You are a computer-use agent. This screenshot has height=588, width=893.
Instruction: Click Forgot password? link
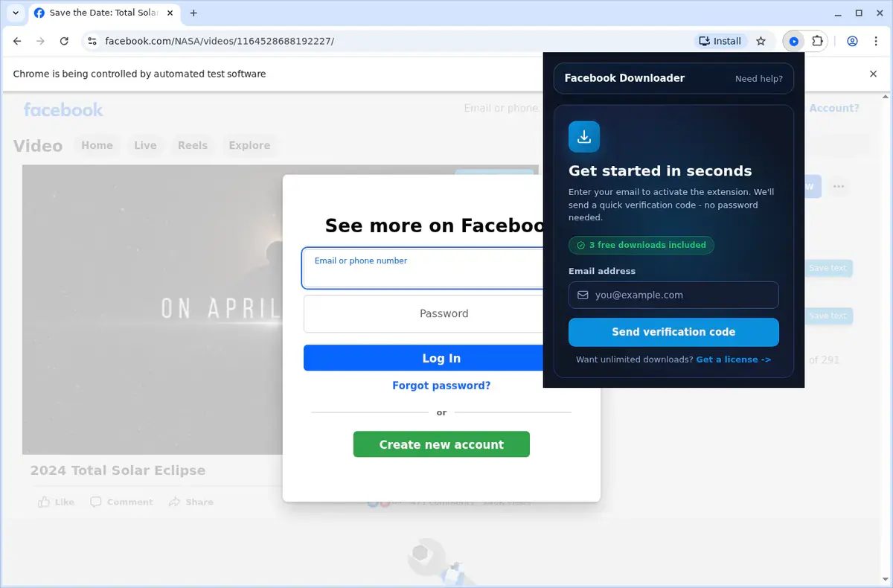click(441, 386)
